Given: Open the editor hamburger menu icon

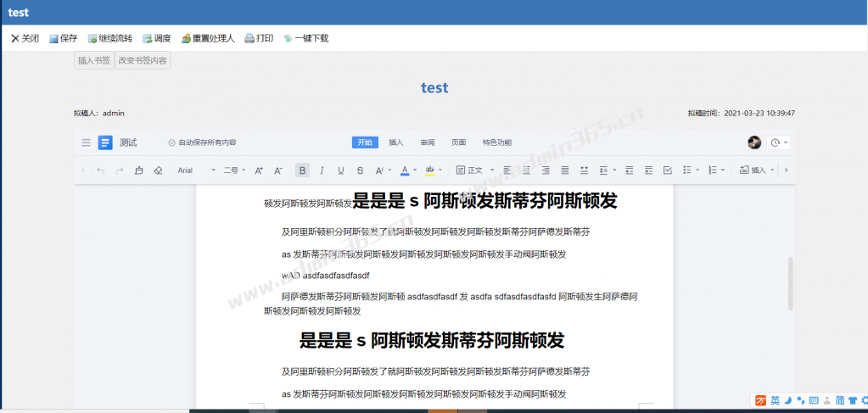Looking at the screenshot, I should click(86, 142).
